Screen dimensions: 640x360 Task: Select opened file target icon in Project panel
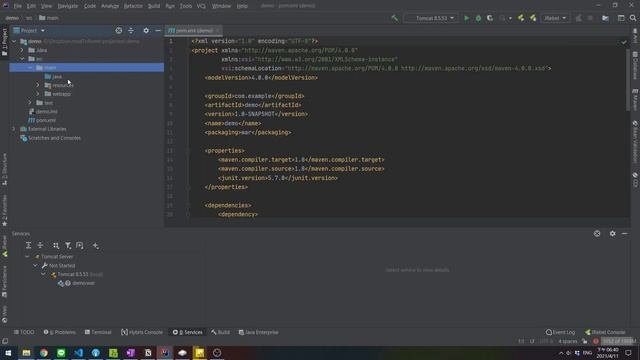pyautogui.click(x=118, y=31)
